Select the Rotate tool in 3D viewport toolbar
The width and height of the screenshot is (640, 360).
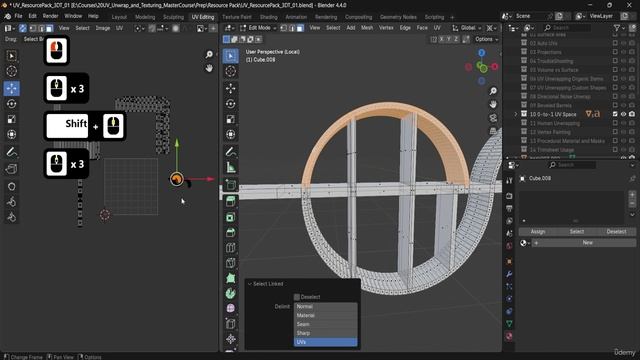(x=231, y=104)
